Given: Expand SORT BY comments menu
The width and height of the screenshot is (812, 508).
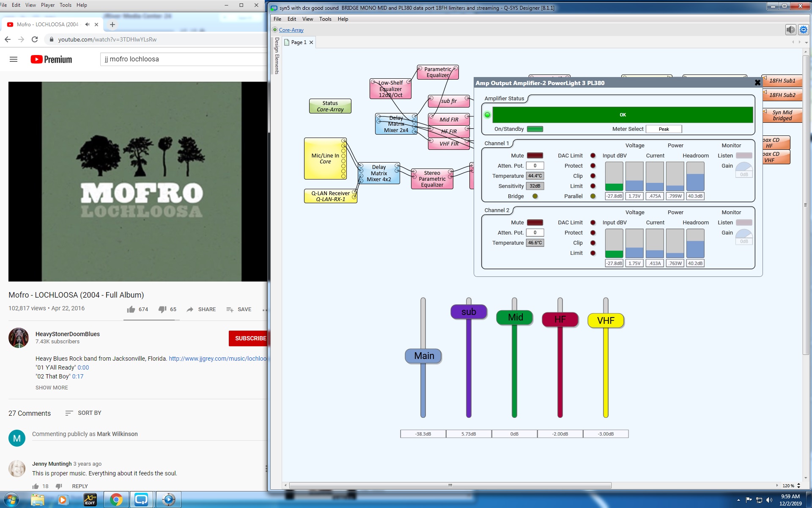Looking at the screenshot, I should [83, 413].
